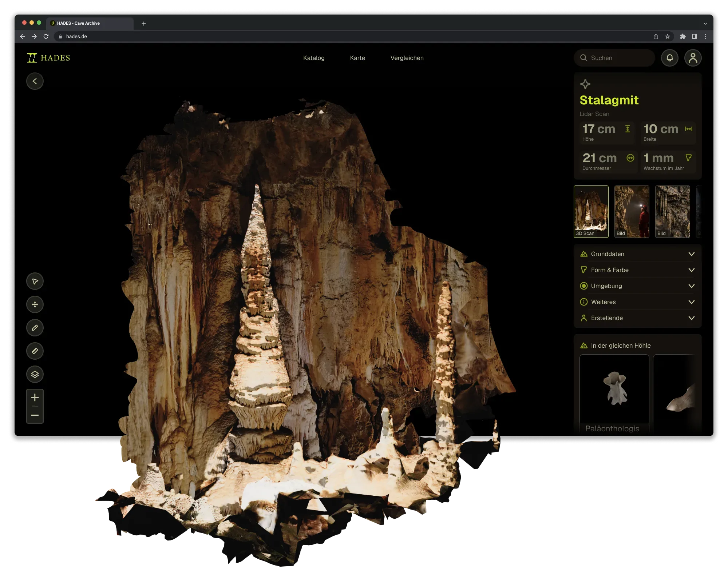
Task: Select the pointer cursor tool
Action: [x=35, y=281]
